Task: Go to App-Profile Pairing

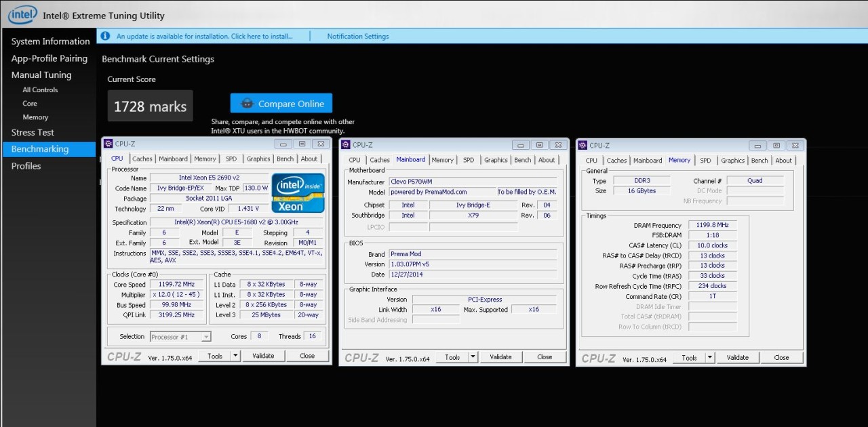Action: click(x=50, y=58)
